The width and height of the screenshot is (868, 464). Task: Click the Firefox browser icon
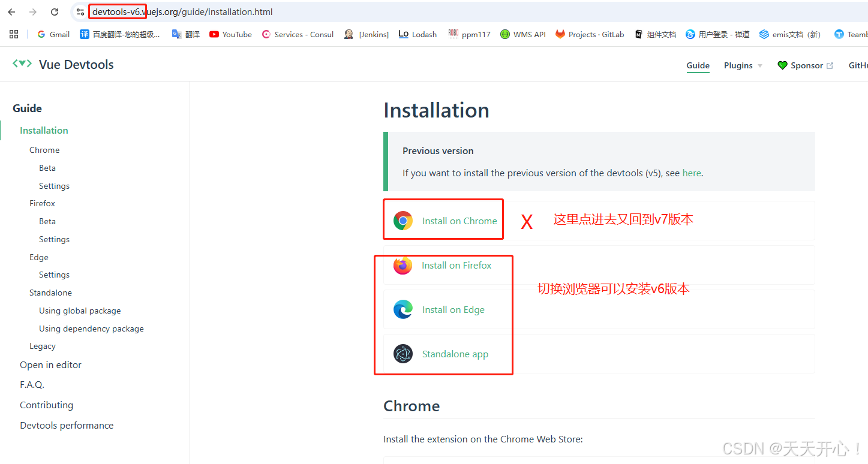tap(403, 265)
